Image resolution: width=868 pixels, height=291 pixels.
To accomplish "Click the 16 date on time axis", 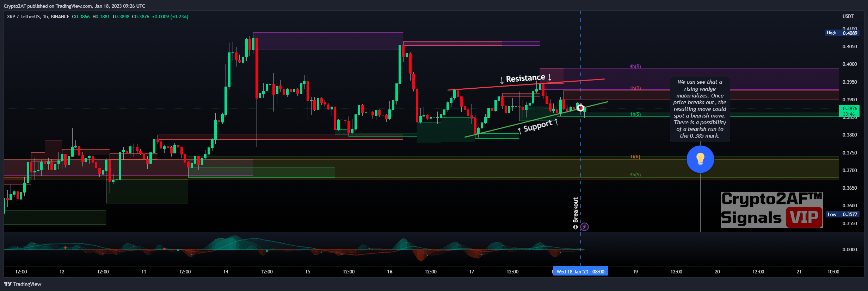I will coord(390,272).
